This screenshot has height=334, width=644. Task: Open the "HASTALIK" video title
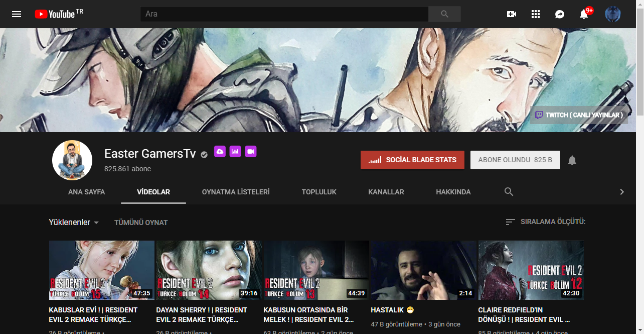(x=393, y=310)
